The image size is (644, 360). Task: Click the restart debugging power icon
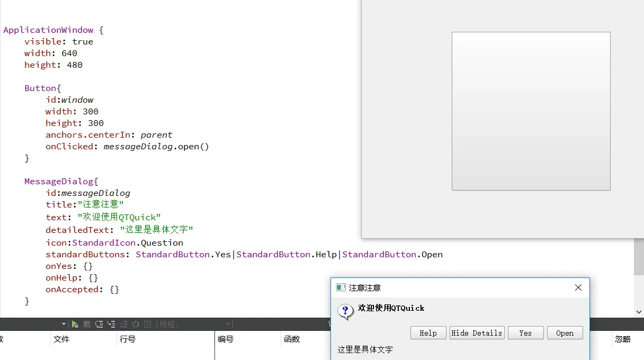pyautogui.click(x=136, y=324)
